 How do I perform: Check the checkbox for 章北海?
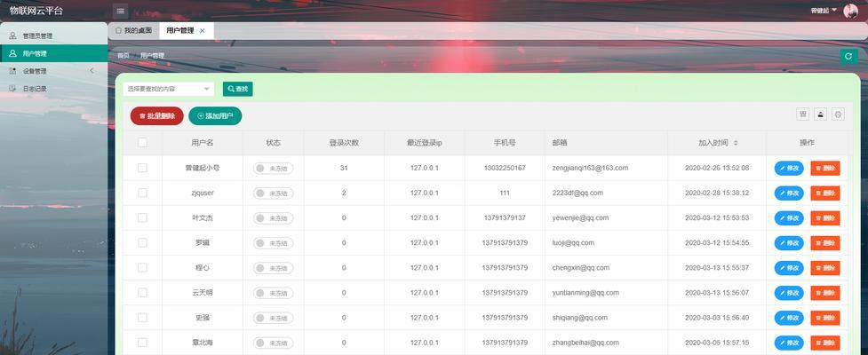[142, 343]
